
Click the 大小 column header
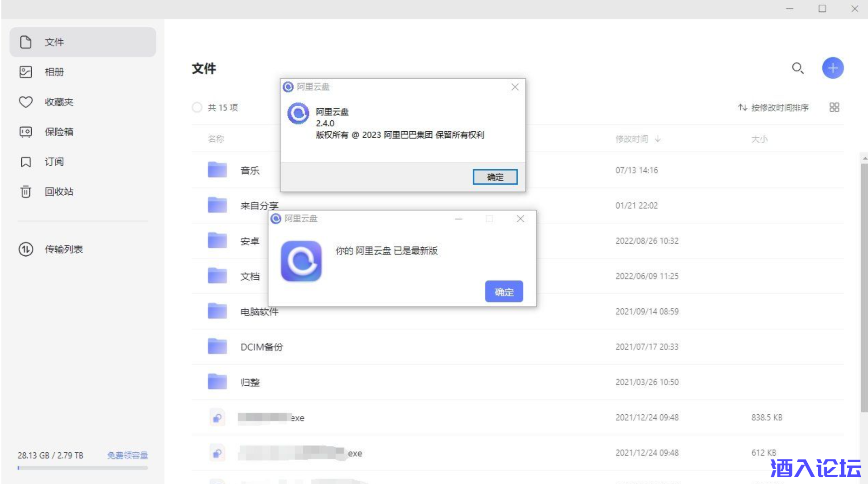point(759,139)
